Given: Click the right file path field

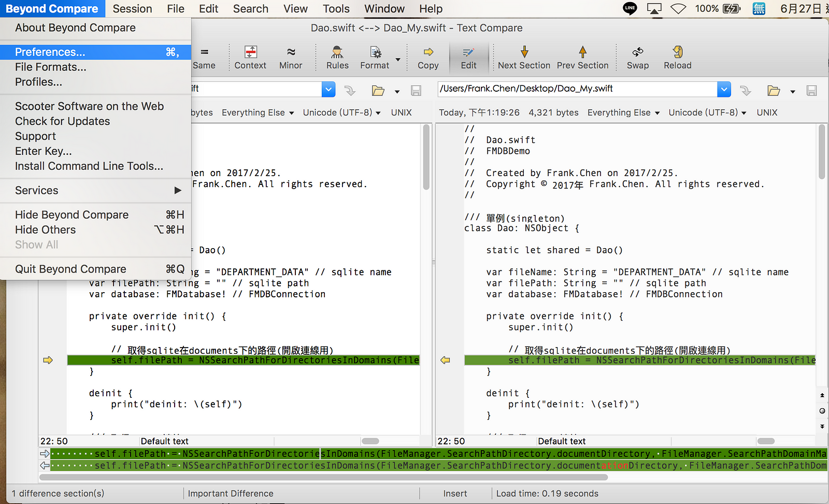Looking at the screenshot, I should pos(577,89).
